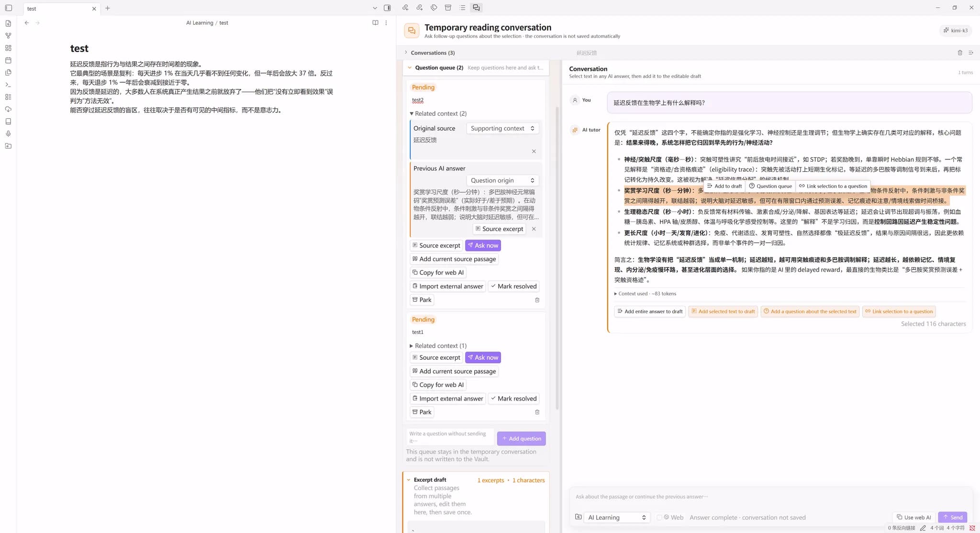This screenshot has width=980, height=533.
Task: Open the outline list icon
Action: tap(462, 8)
